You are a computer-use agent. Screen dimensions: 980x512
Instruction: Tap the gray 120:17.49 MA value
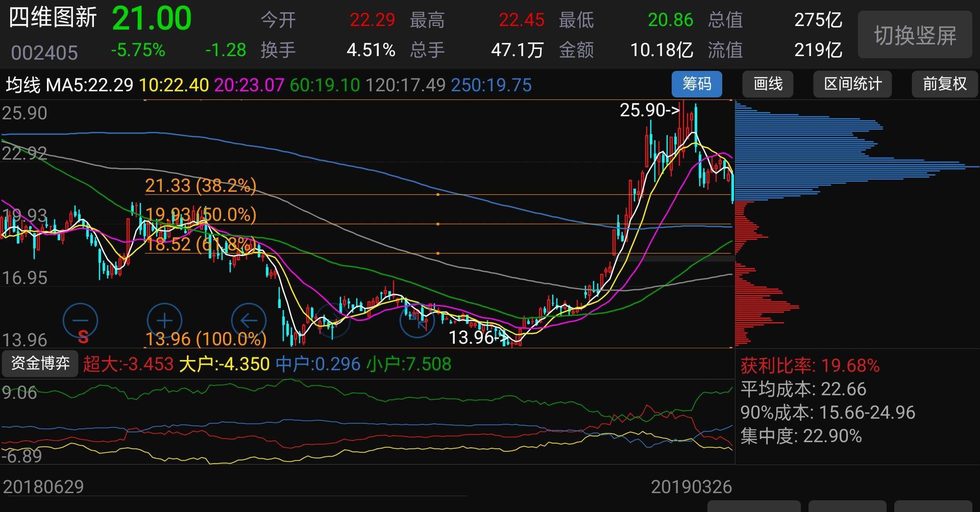point(405,85)
